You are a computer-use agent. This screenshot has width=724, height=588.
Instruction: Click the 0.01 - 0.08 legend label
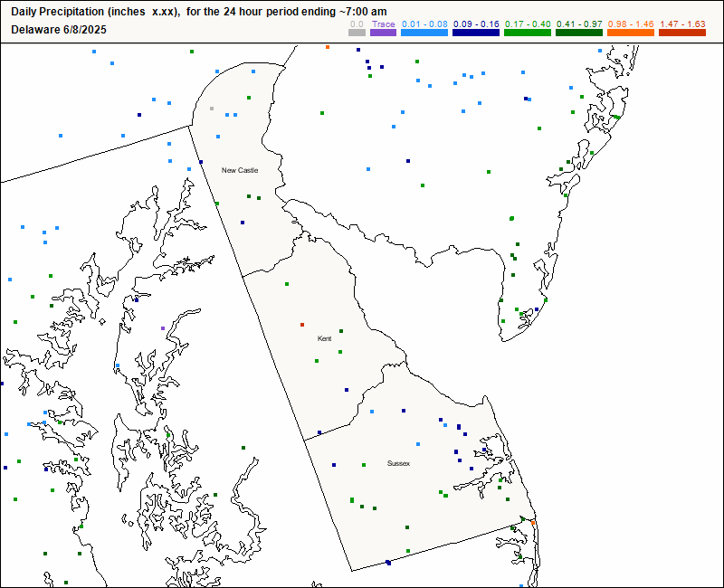tap(424, 24)
